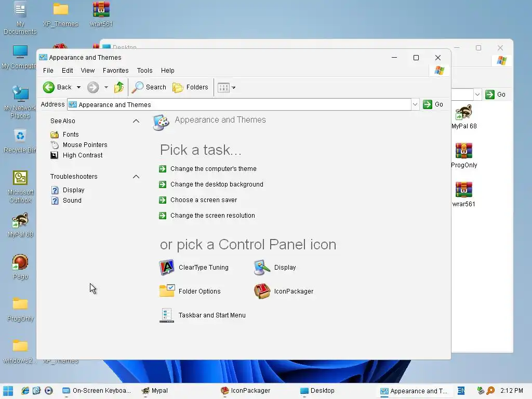Open the XP_Themes folder on desktop
This screenshot has height=399, width=532.
(x=60, y=14)
